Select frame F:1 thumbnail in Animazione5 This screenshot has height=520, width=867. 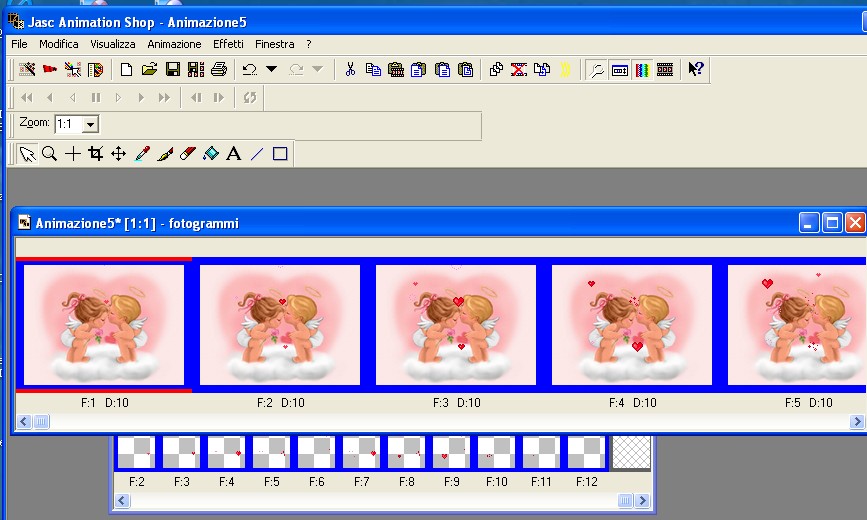(104, 325)
